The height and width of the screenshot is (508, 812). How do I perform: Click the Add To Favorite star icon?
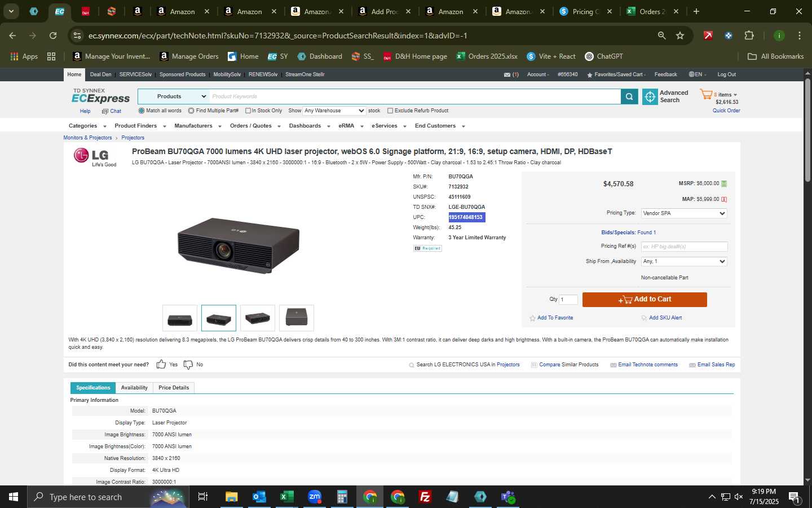(532, 318)
